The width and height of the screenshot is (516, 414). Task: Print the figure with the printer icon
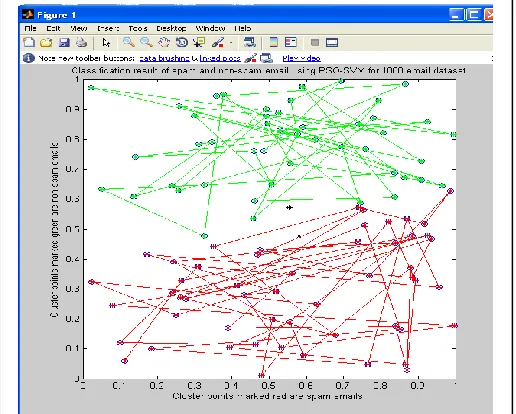click(81, 42)
